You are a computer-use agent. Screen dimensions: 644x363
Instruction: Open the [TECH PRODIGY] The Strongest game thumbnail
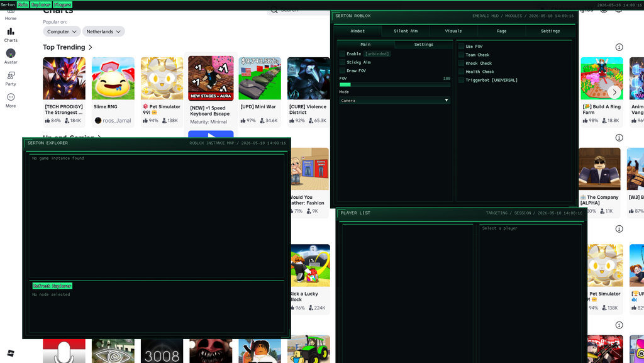tap(64, 78)
